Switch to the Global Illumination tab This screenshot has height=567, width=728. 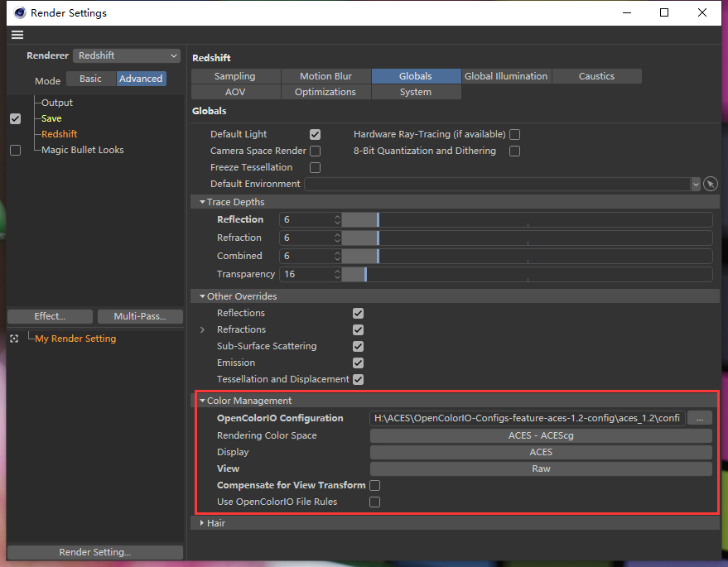pos(506,76)
